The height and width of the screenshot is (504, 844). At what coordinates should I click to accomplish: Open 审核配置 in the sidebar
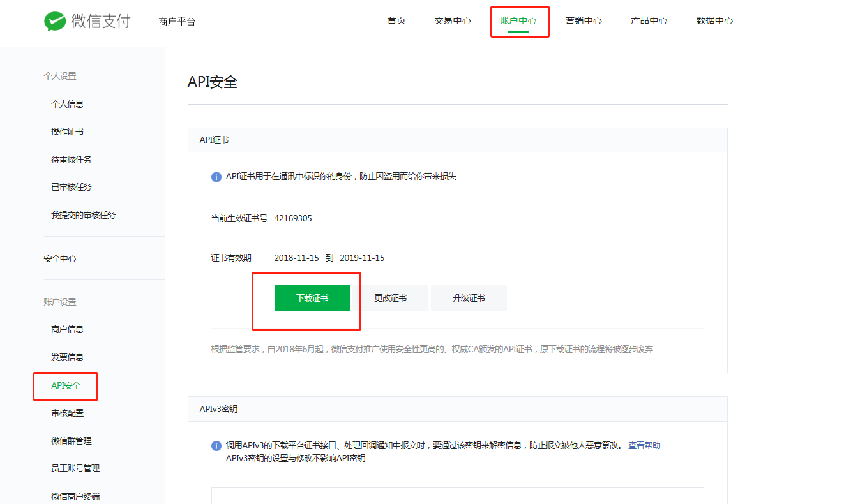[68, 413]
